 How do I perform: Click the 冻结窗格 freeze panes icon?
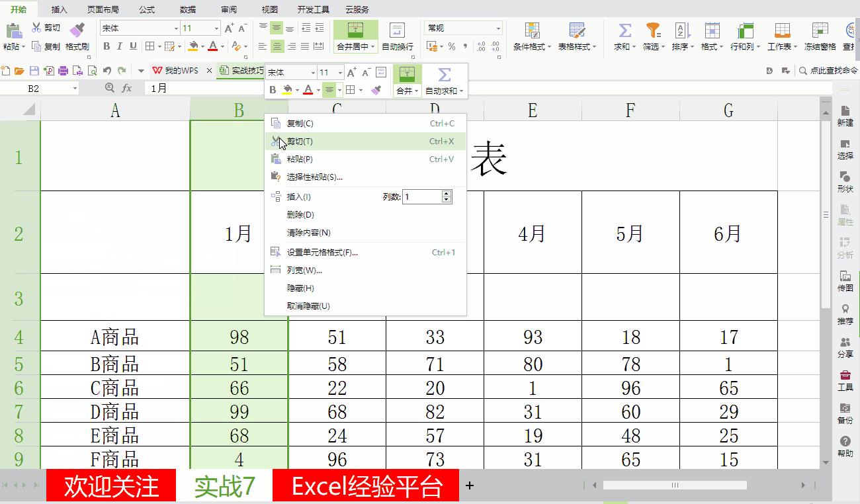click(x=819, y=29)
